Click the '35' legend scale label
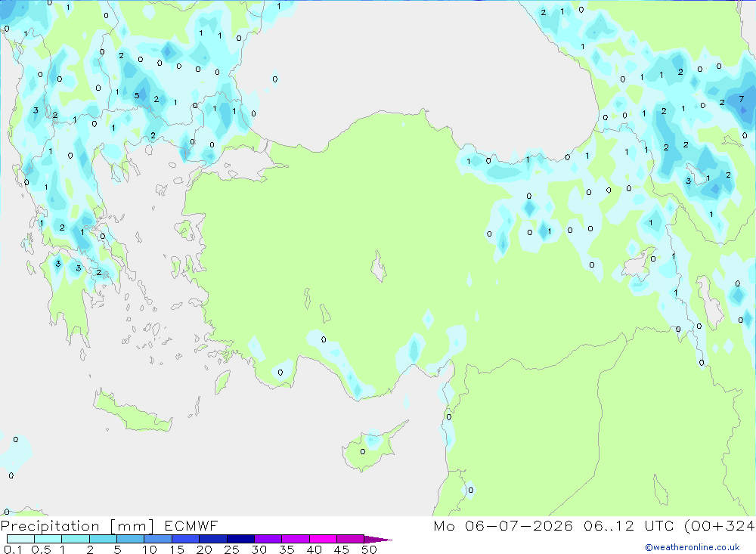Screen dimensions: 756x554 click(287, 549)
